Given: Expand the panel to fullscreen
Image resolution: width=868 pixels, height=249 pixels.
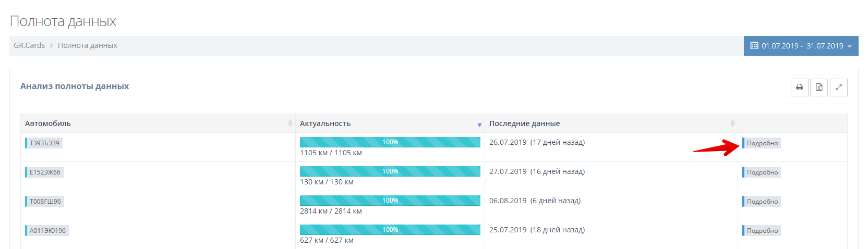Looking at the screenshot, I should point(838,88).
